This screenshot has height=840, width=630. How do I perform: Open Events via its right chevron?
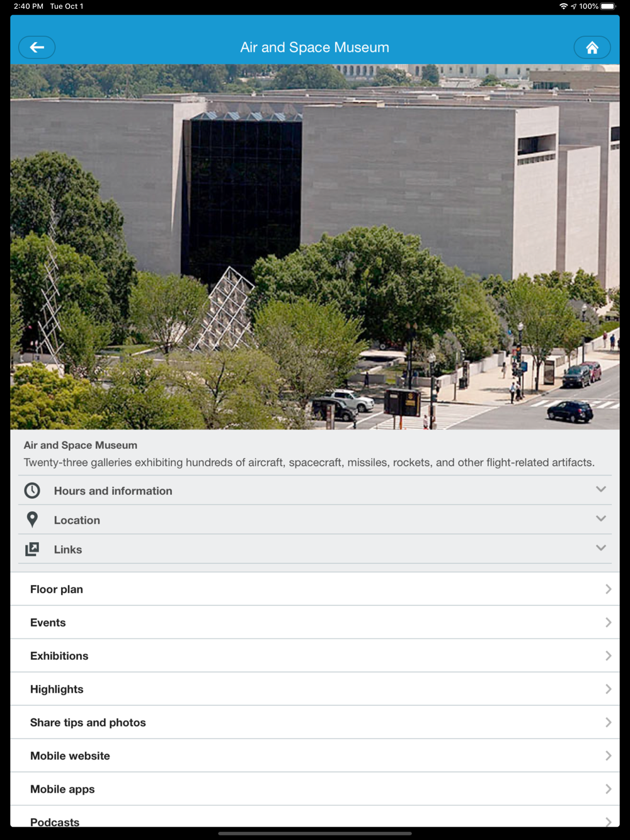608,622
